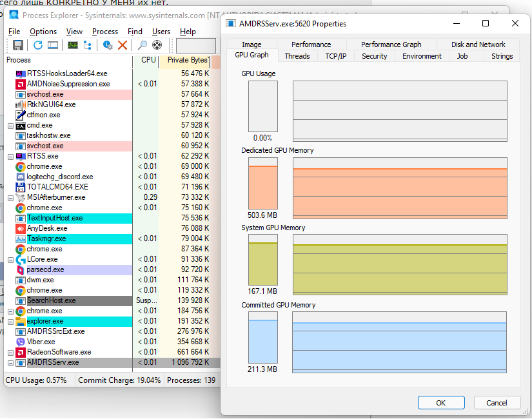
Task: Switch to the Image tab
Action: (x=251, y=44)
